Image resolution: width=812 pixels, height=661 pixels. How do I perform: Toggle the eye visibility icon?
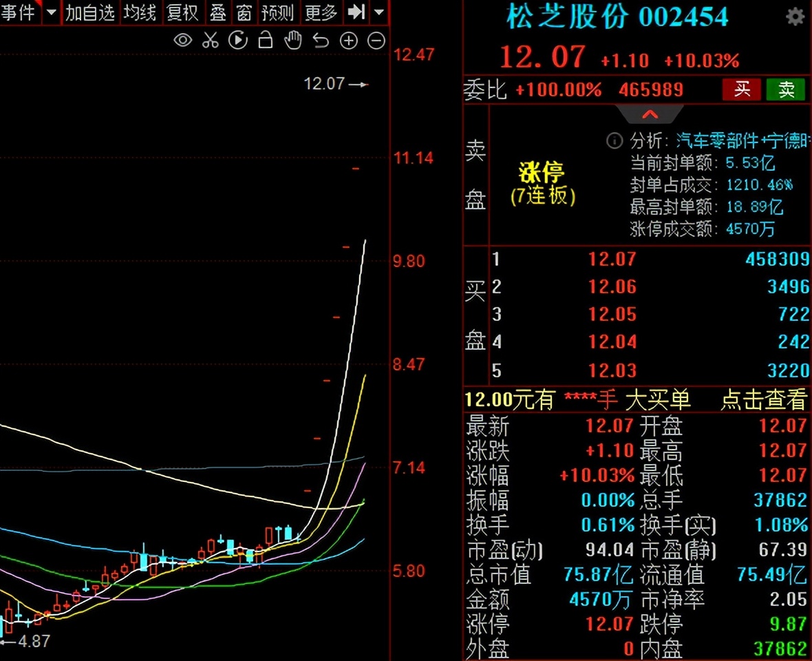[183, 40]
